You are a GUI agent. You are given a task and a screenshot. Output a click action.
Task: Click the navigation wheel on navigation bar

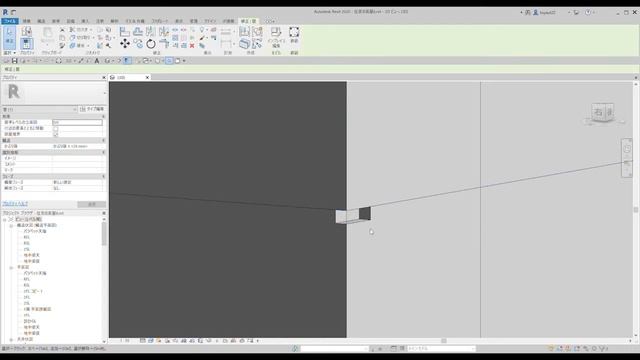click(627, 149)
